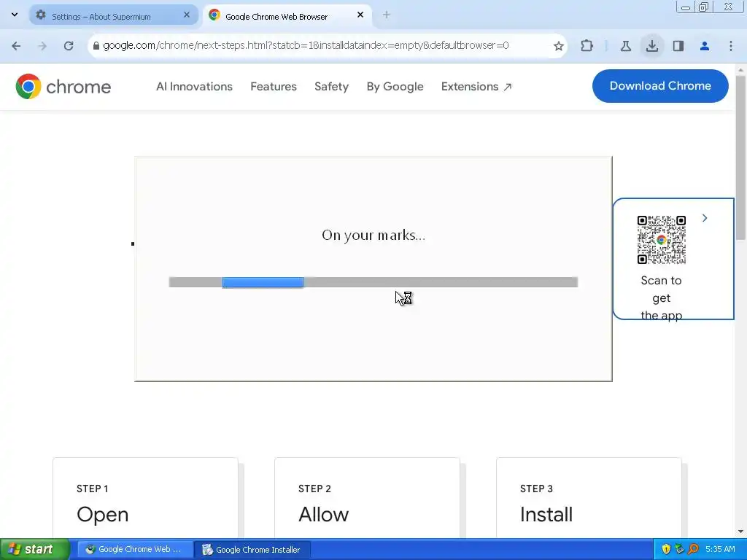
Task: Click the installer progress bar
Action: (x=373, y=282)
